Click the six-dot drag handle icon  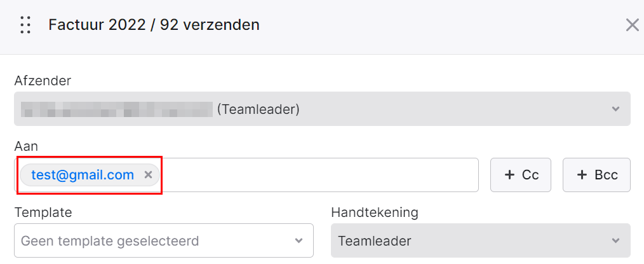point(25,25)
